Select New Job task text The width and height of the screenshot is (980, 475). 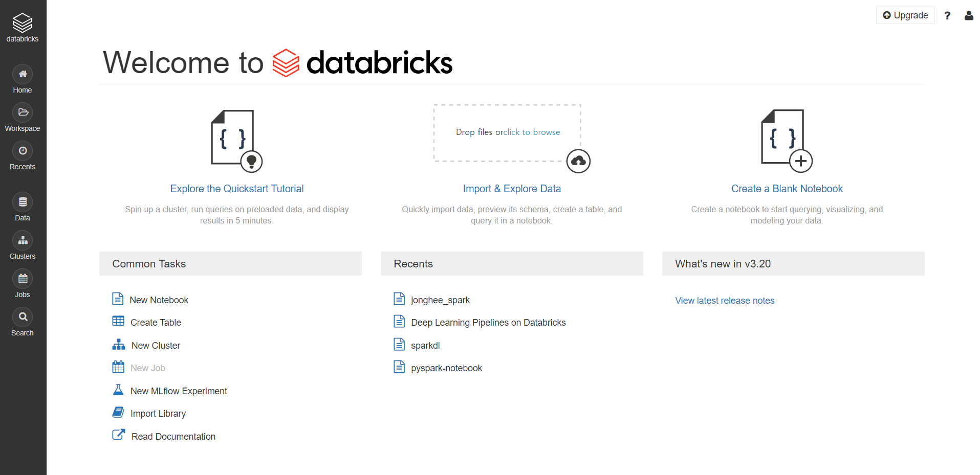click(148, 368)
